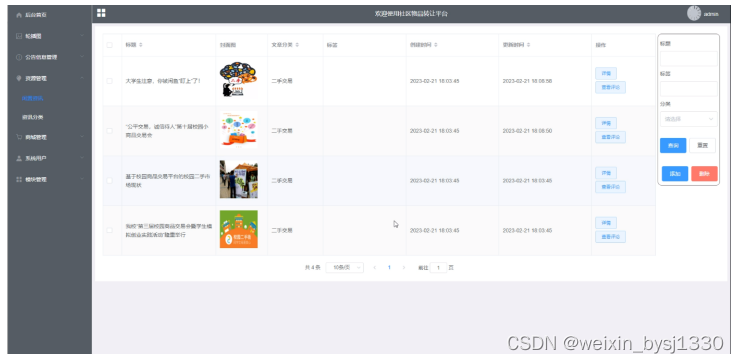Expand the 轮播图 sidebar menu
This screenshot has height=363, width=739.
(x=82, y=36)
